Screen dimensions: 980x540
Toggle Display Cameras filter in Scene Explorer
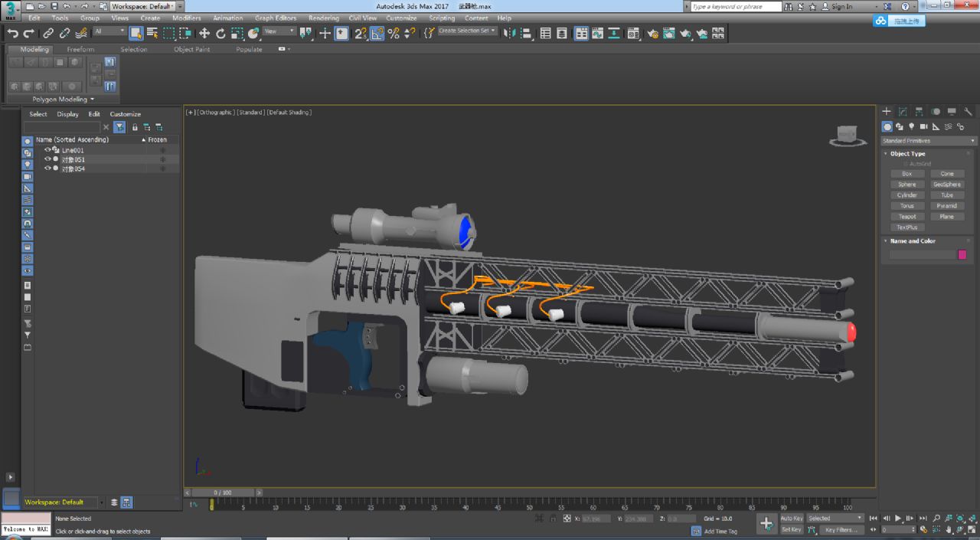click(x=28, y=176)
